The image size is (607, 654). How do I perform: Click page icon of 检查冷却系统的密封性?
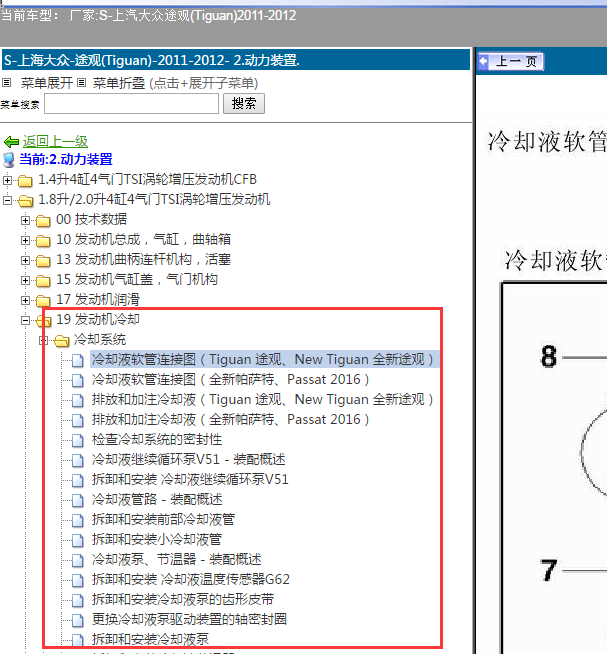coord(78,440)
